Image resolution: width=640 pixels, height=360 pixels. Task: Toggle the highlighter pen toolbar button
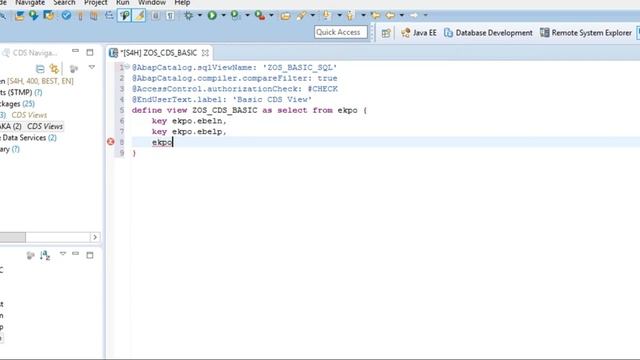pos(139,16)
